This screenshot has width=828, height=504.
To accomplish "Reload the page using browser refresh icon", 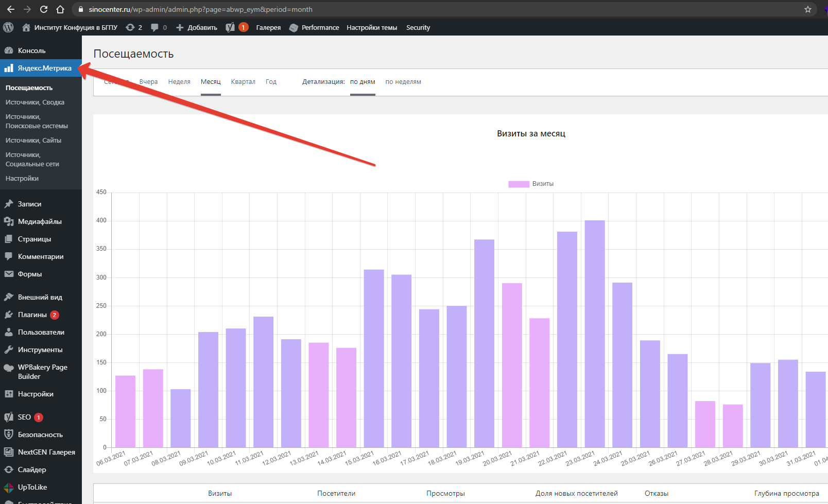I will click(x=44, y=9).
